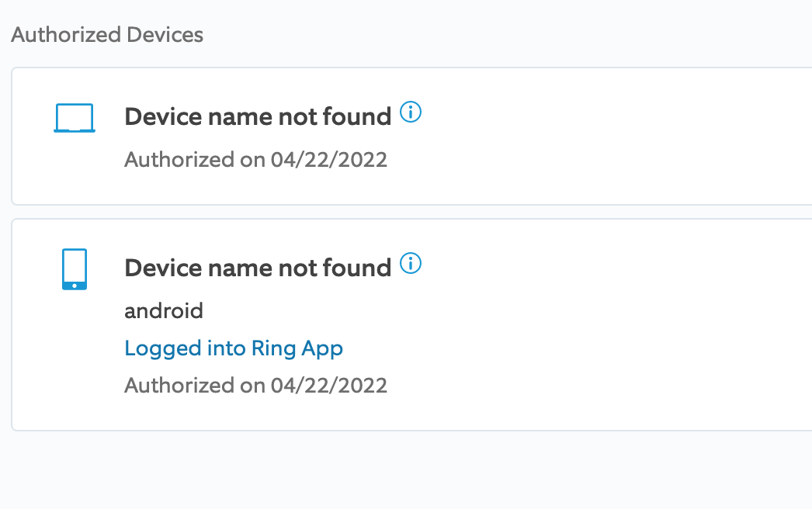Click the second Device name not found heading
The width and height of the screenshot is (812, 509).
[x=258, y=268]
